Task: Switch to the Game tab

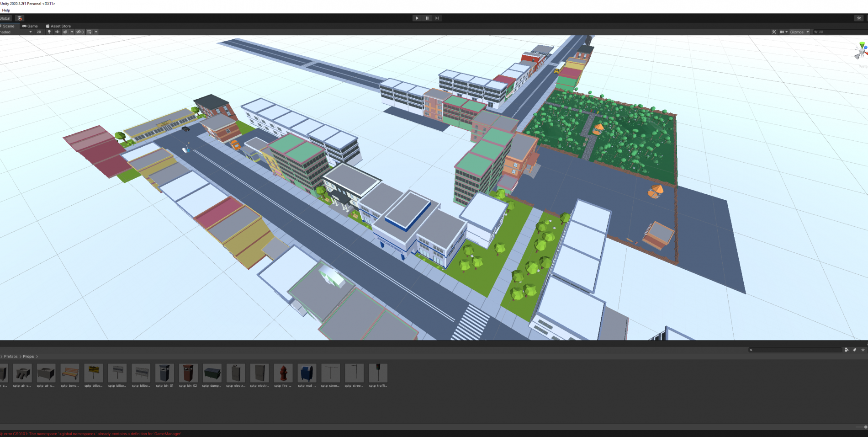Action: tap(30, 26)
